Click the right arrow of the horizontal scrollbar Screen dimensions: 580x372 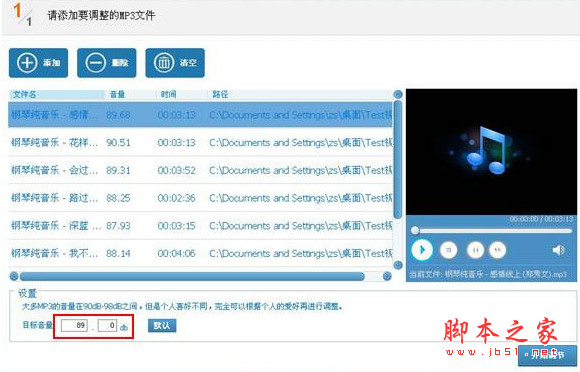(387, 276)
